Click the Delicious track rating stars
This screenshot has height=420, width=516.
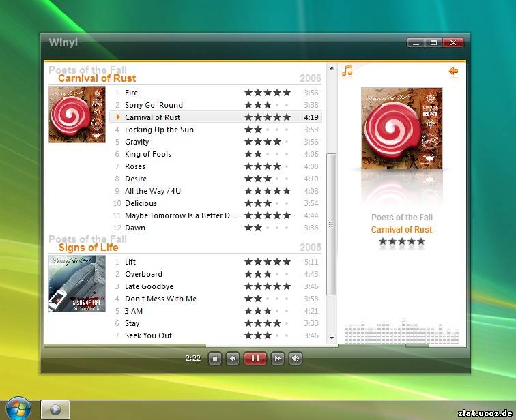click(268, 203)
